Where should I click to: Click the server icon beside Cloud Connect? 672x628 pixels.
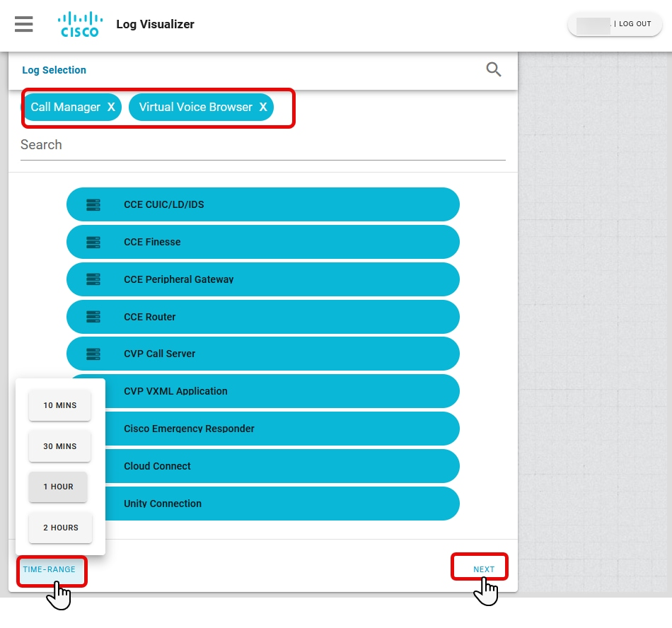pos(93,466)
